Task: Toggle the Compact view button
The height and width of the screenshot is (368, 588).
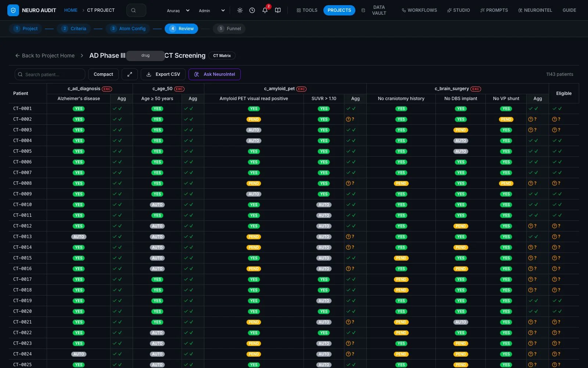Action: click(103, 74)
